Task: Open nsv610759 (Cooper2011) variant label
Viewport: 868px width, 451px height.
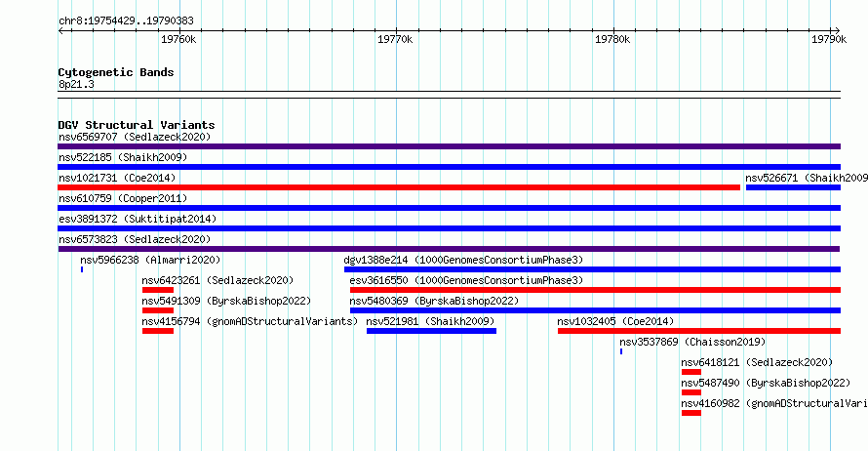Action: 123,198
